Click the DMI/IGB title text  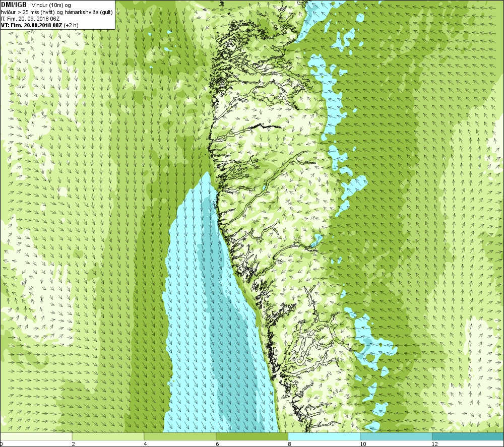click(x=14, y=5)
